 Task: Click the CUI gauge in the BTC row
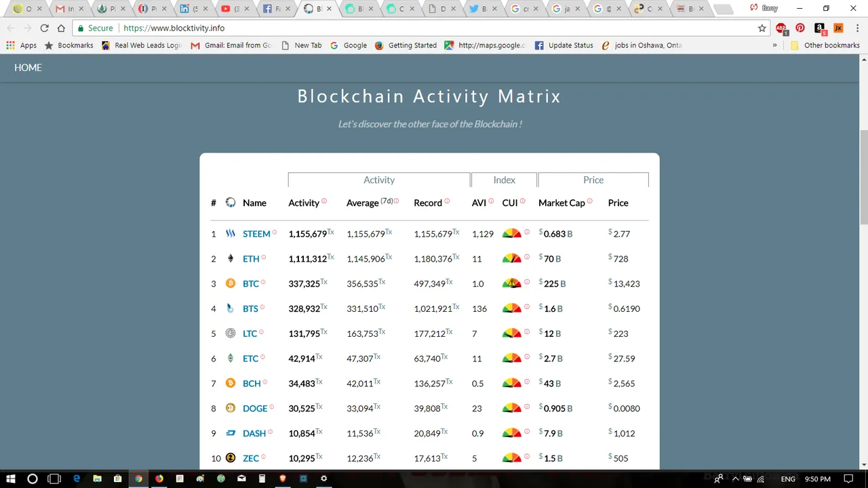[512, 283]
